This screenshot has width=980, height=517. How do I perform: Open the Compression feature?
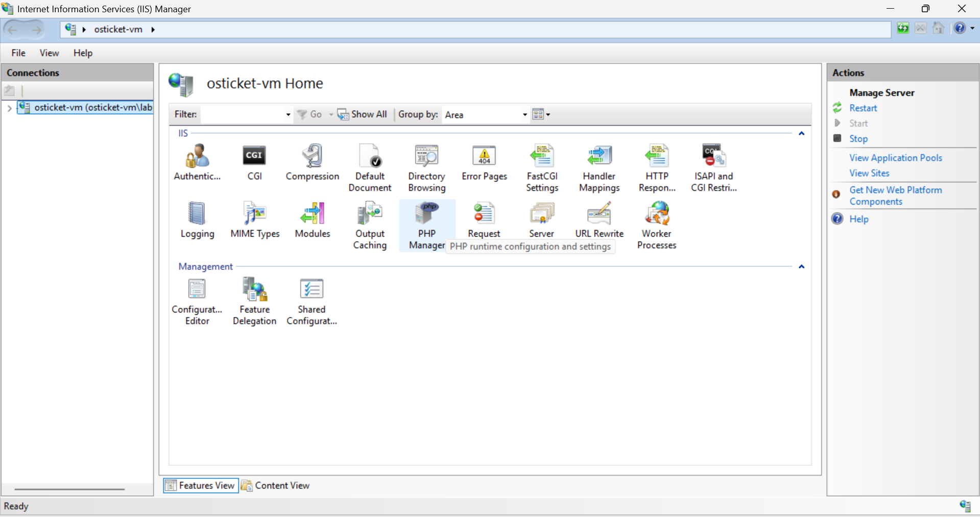[x=312, y=162]
